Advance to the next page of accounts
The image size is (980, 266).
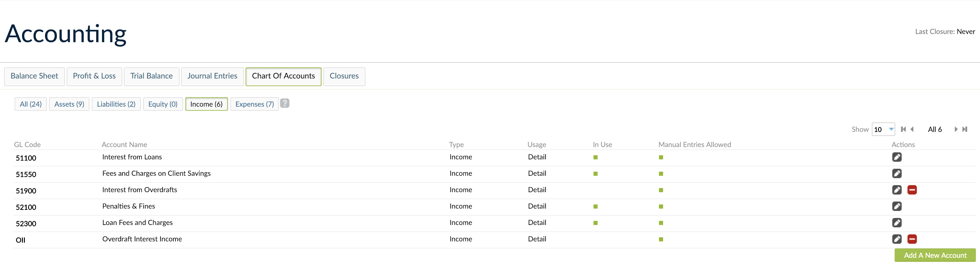(956, 129)
